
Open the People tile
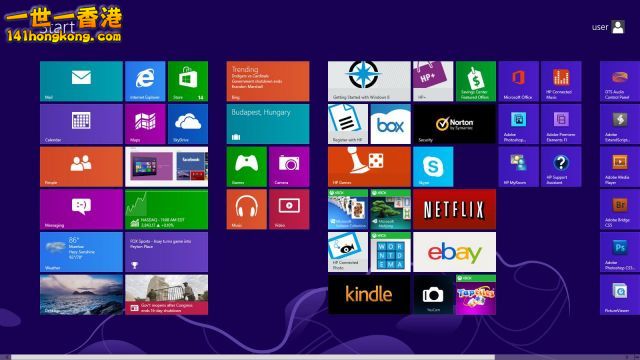tap(81, 167)
